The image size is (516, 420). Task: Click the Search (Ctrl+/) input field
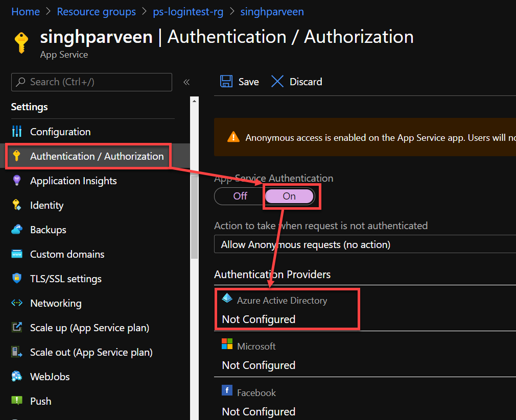point(92,82)
